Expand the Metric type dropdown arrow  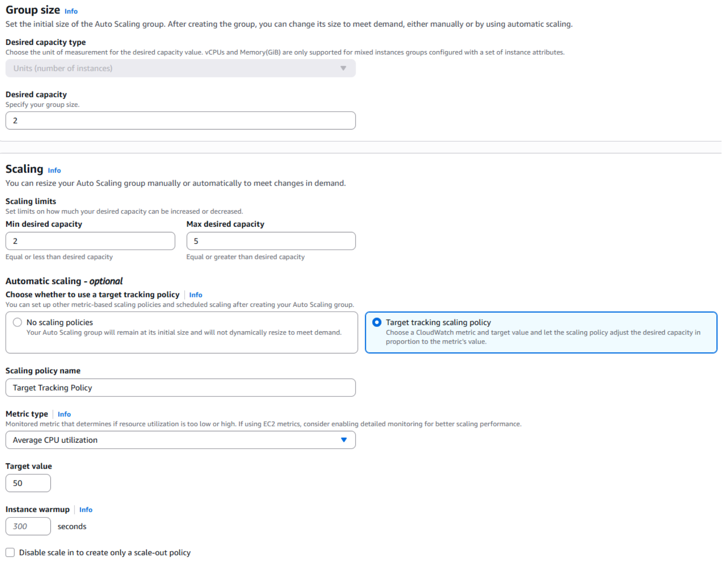[344, 440]
